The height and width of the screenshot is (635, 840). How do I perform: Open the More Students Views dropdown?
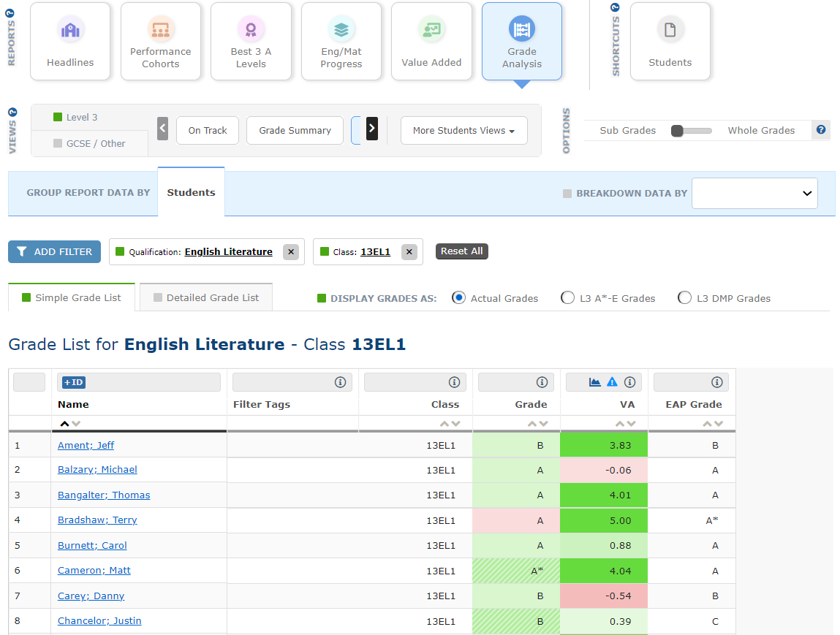(463, 130)
